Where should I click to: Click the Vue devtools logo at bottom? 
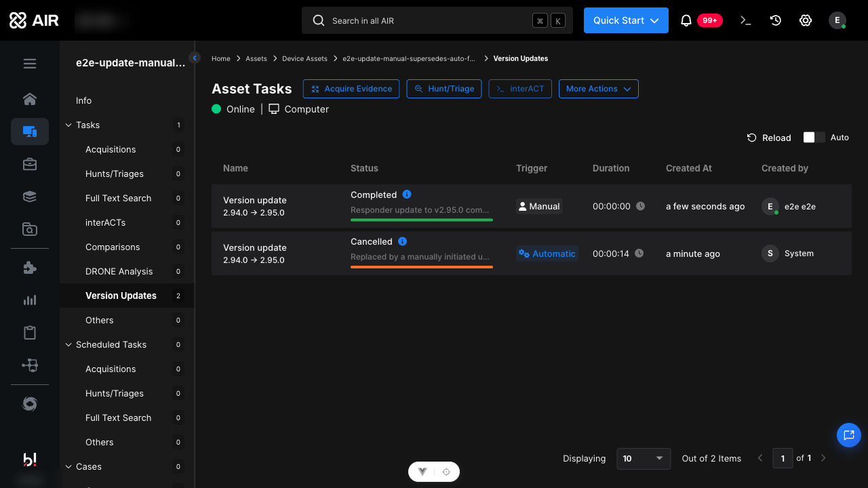[x=422, y=472]
